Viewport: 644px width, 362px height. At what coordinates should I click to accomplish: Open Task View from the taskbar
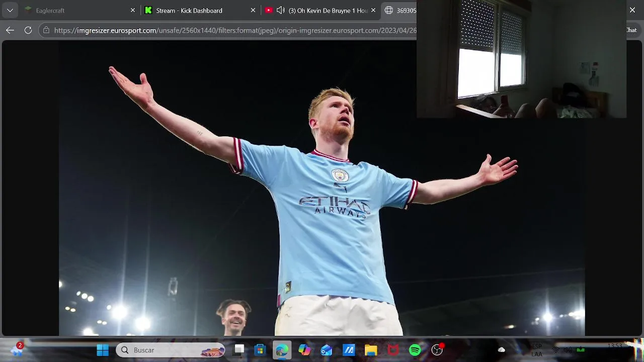click(x=239, y=350)
